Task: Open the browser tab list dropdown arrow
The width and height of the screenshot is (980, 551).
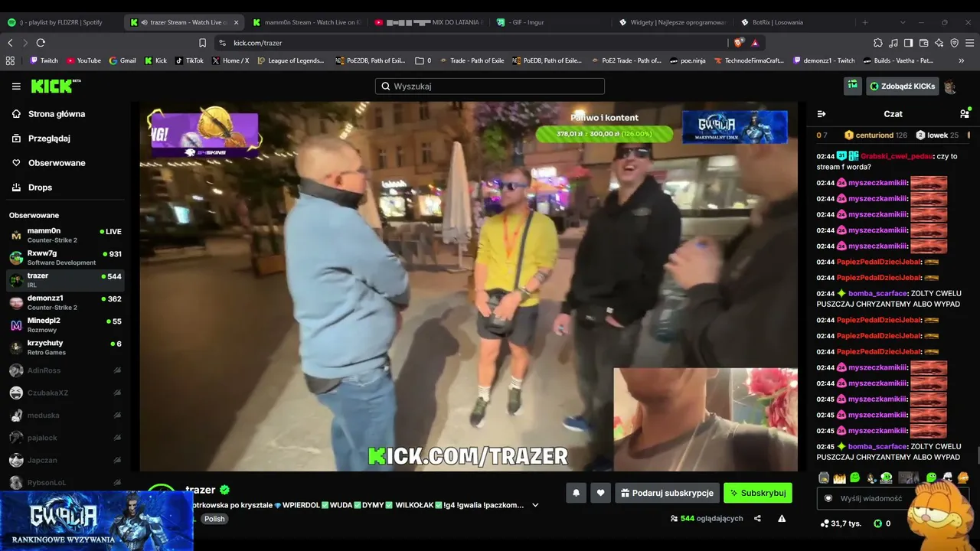Action: (903, 22)
